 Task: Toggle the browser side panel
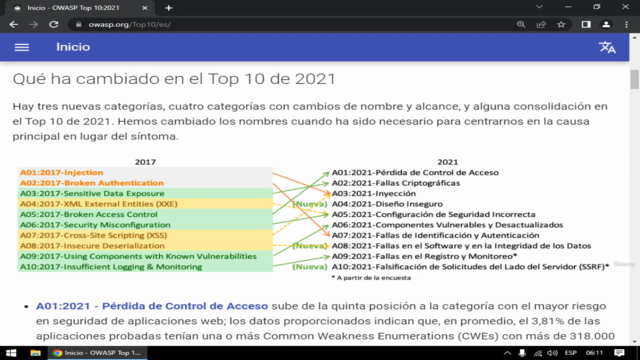[586, 24]
